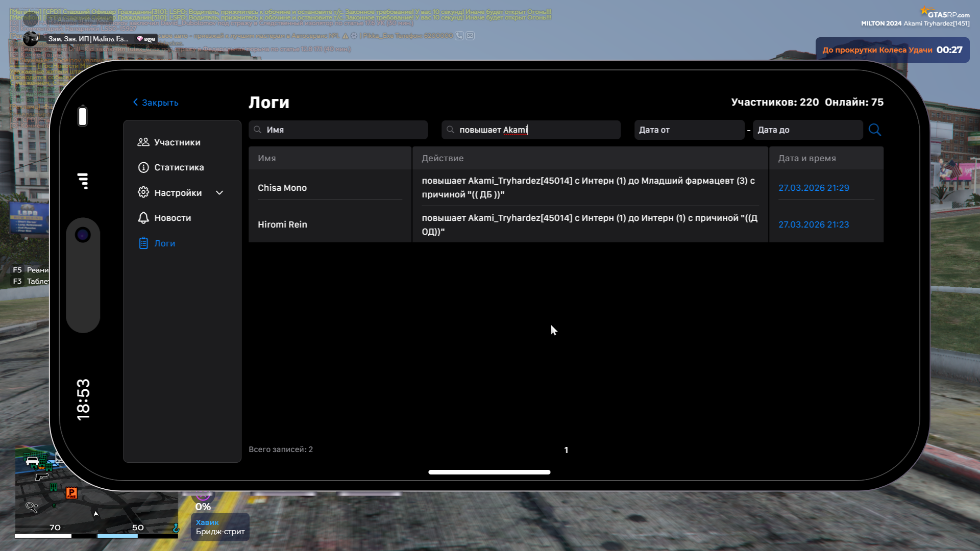Open the Дата от date picker
Viewport: 980px width, 551px height.
689,130
